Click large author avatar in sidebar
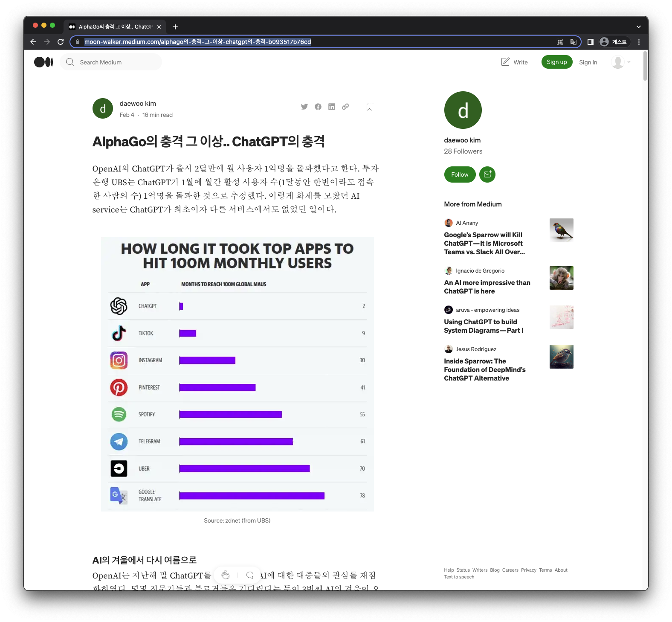This screenshot has width=672, height=622. coord(463,110)
